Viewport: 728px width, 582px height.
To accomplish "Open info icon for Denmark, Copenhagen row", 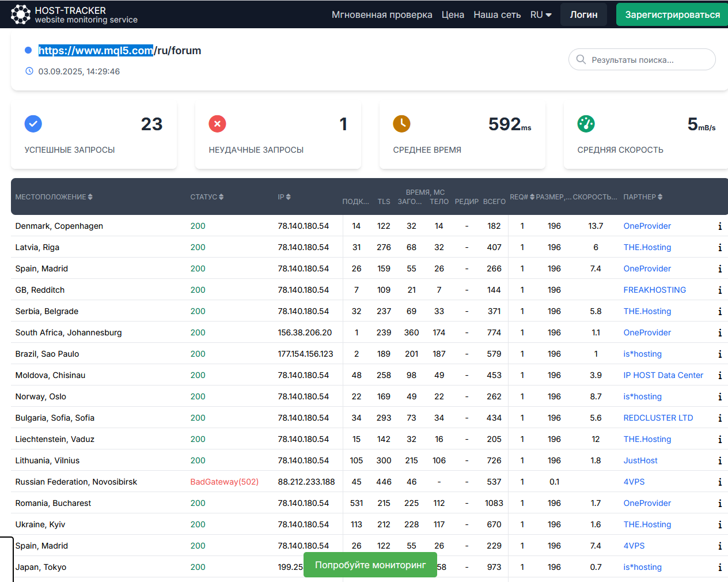I will [x=720, y=226].
